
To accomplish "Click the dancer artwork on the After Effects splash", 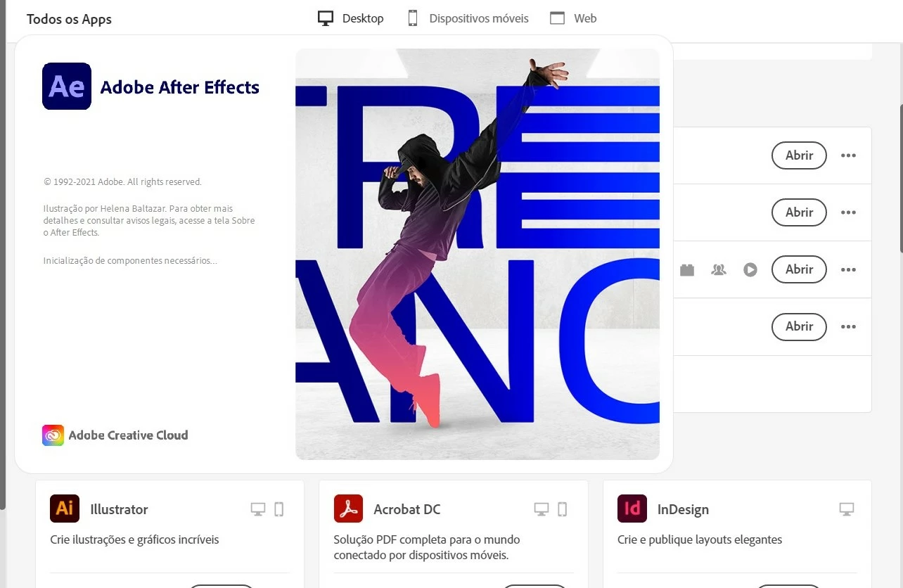I will [477, 254].
